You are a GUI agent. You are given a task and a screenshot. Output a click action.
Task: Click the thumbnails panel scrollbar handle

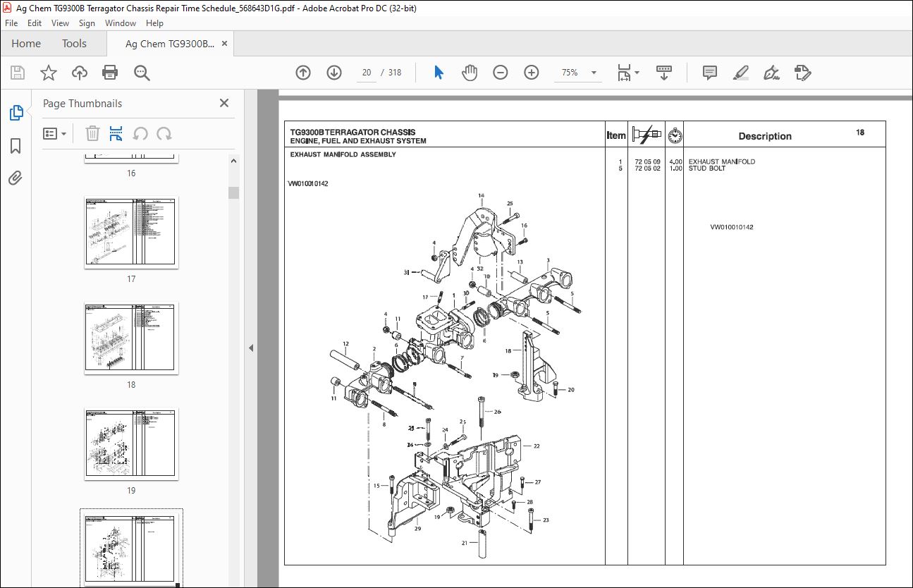(233, 192)
